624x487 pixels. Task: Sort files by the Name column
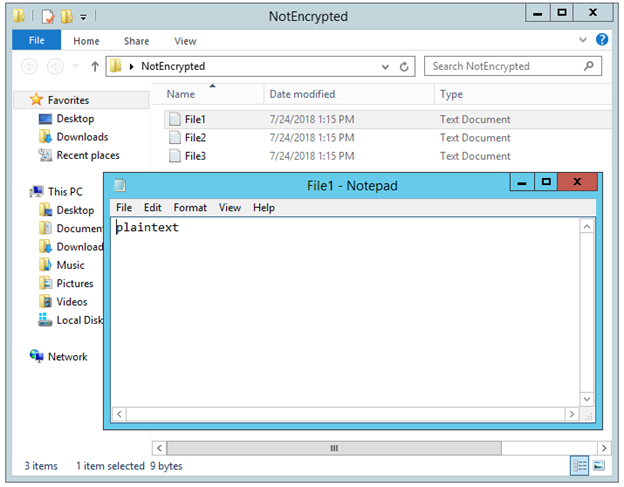(x=181, y=94)
